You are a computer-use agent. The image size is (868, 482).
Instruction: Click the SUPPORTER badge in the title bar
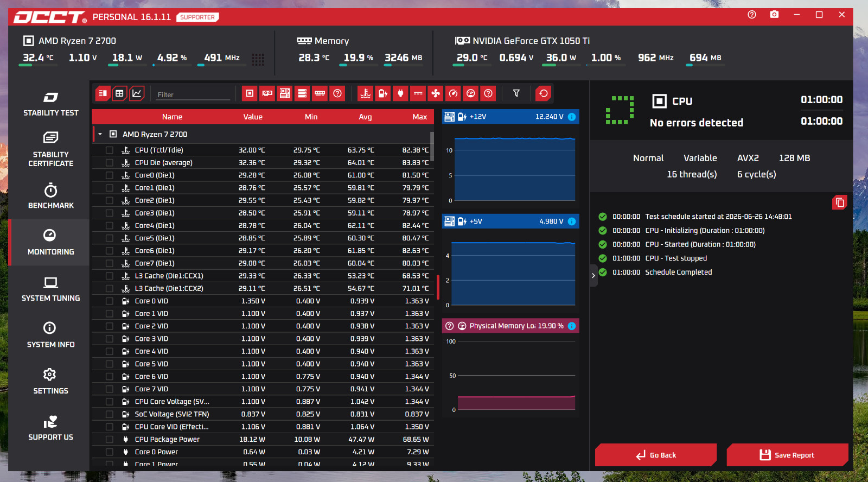click(x=197, y=17)
